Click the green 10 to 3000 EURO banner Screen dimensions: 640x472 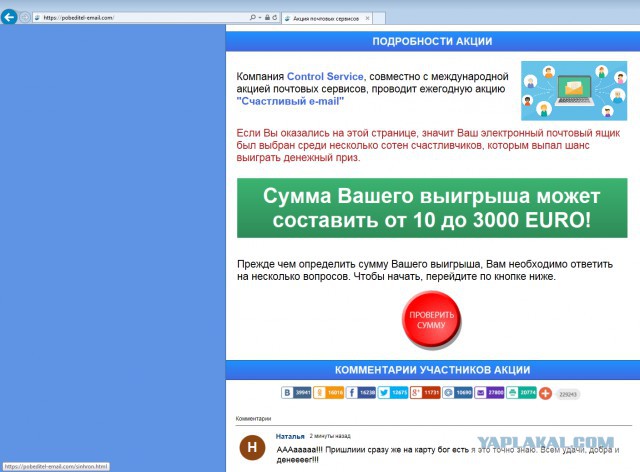point(432,208)
